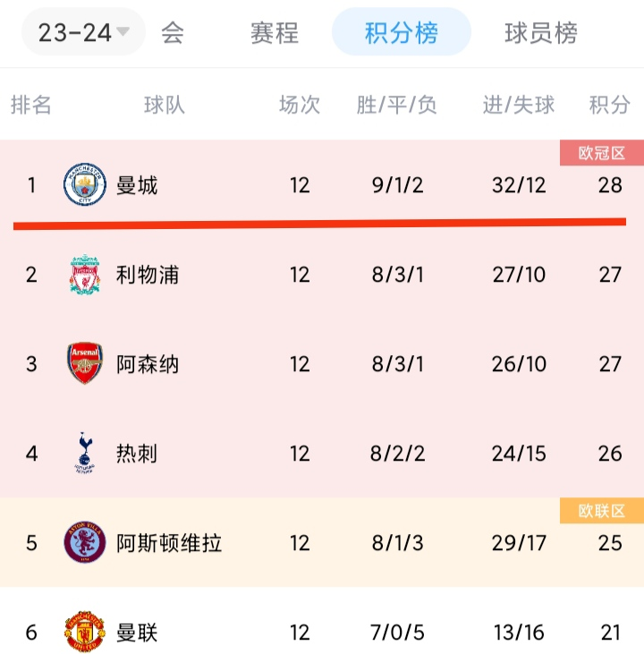This screenshot has width=644, height=654.
Task: Select the 积分榜 tab
Action: click(401, 33)
